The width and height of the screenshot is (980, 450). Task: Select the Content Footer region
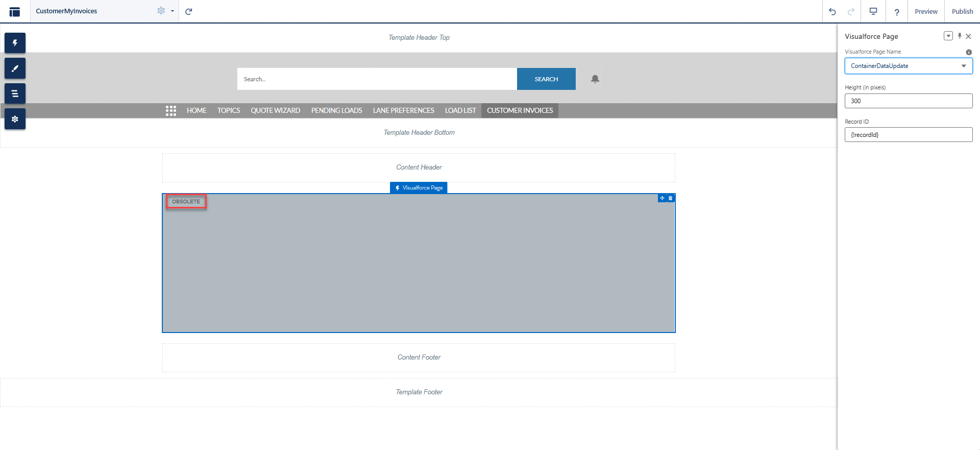coord(419,358)
